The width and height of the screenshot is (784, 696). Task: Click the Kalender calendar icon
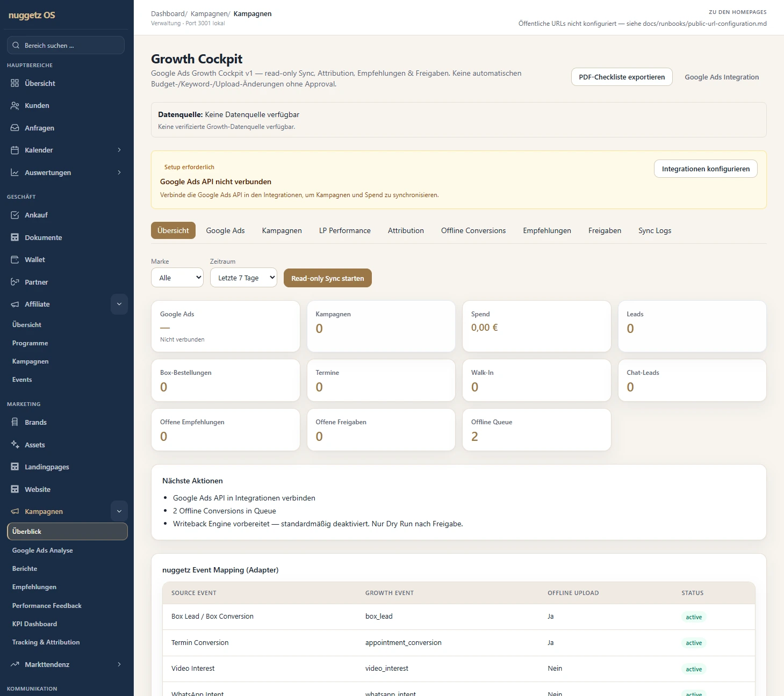click(x=15, y=150)
